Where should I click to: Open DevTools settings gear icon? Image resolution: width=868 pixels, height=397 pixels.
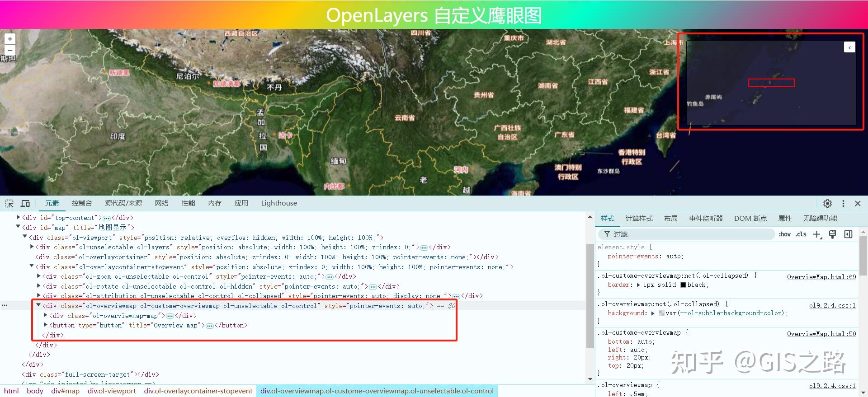(x=827, y=203)
